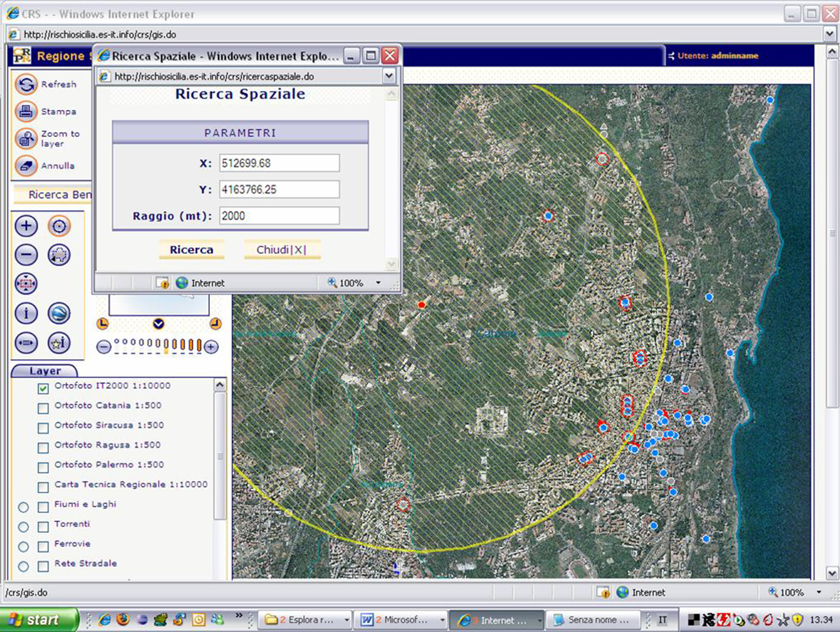Image resolution: width=840 pixels, height=632 pixels.
Task: Activate the circular spatial search tool
Action: pos(59,226)
